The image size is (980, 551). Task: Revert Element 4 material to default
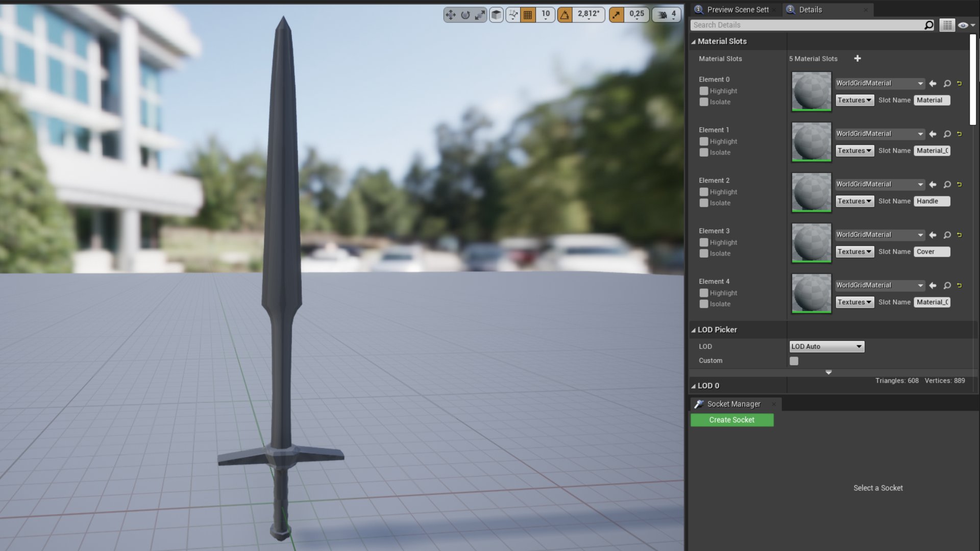point(959,285)
